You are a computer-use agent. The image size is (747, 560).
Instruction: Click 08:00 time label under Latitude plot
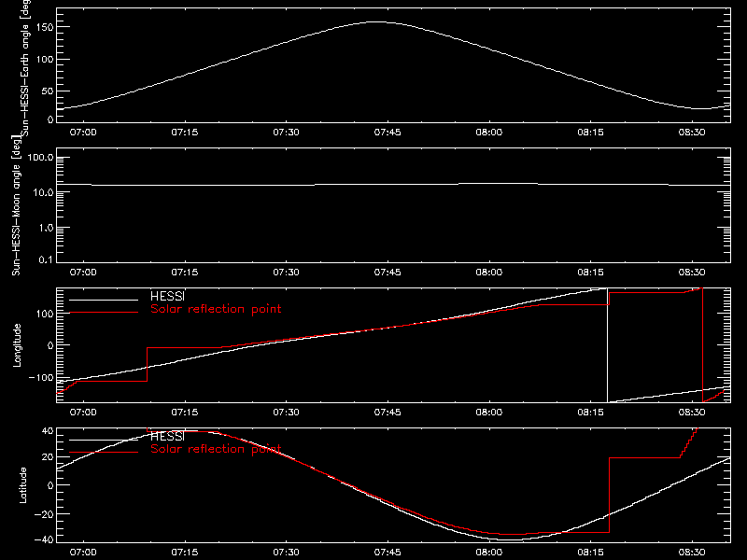point(488,553)
